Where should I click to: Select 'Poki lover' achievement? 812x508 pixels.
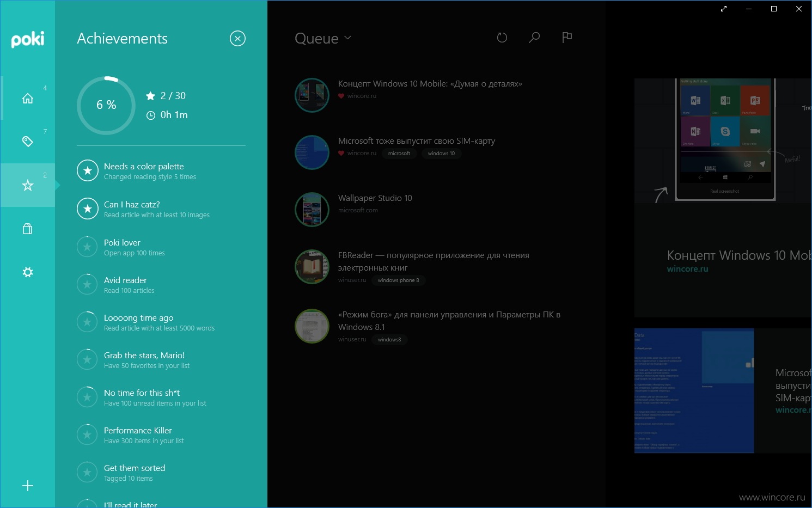click(161, 247)
